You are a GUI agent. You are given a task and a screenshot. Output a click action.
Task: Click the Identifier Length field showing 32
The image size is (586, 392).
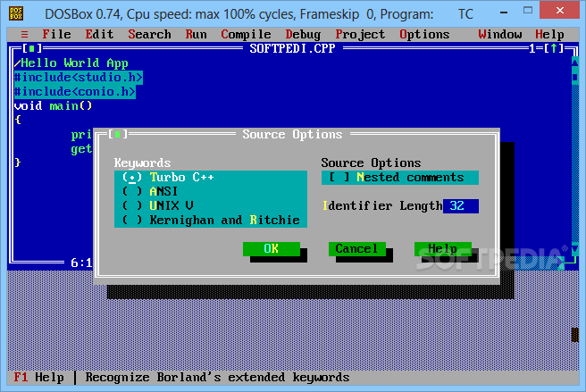point(461,206)
